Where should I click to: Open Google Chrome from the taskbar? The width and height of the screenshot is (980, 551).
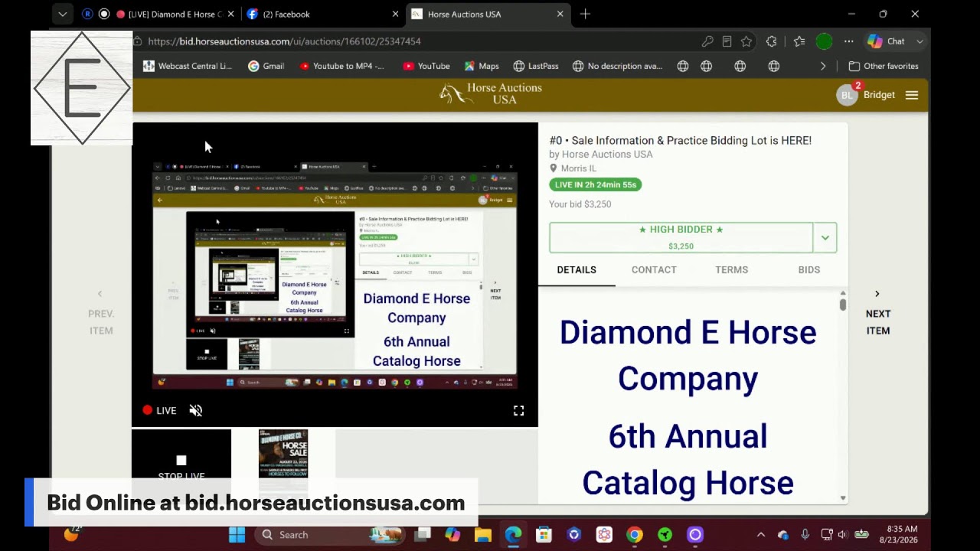(635, 535)
